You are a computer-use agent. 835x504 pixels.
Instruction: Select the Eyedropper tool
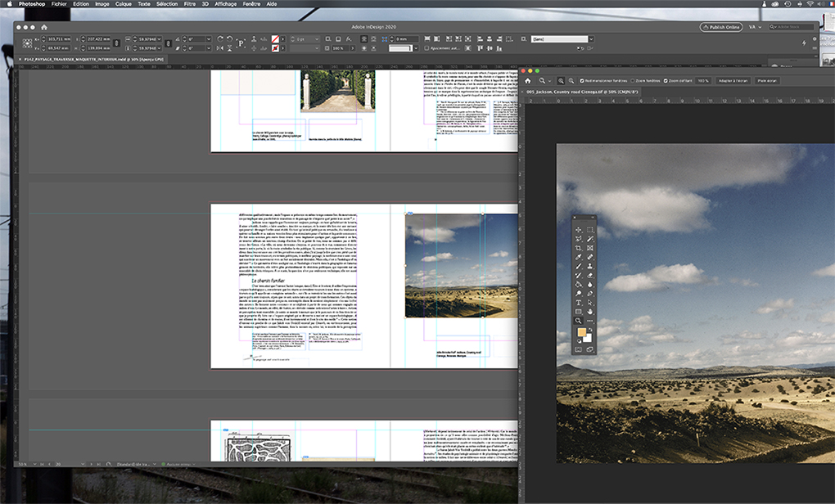click(578, 257)
